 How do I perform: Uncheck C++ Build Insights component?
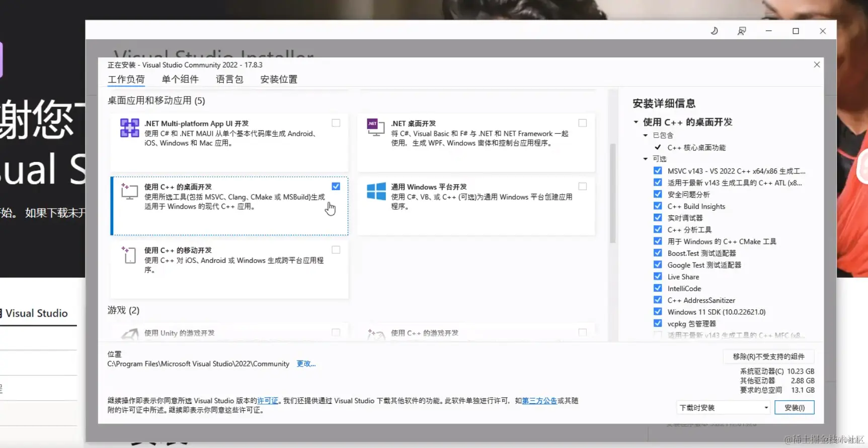click(x=657, y=206)
